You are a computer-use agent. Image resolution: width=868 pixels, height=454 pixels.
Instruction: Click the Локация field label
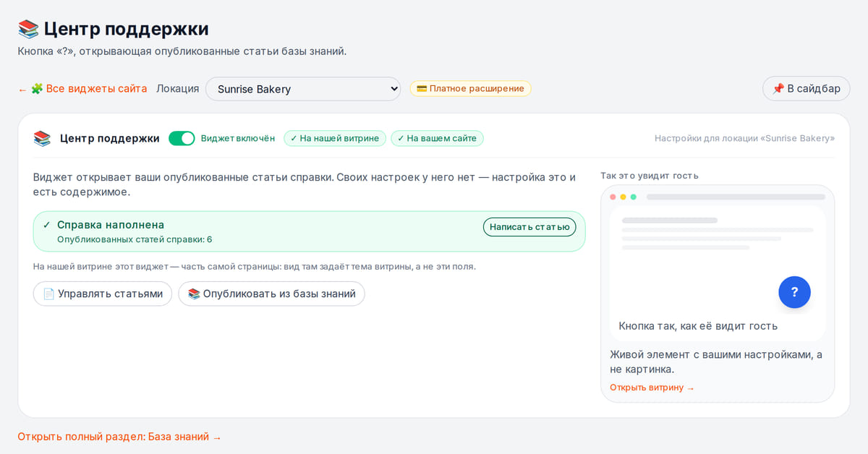(177, 89)
